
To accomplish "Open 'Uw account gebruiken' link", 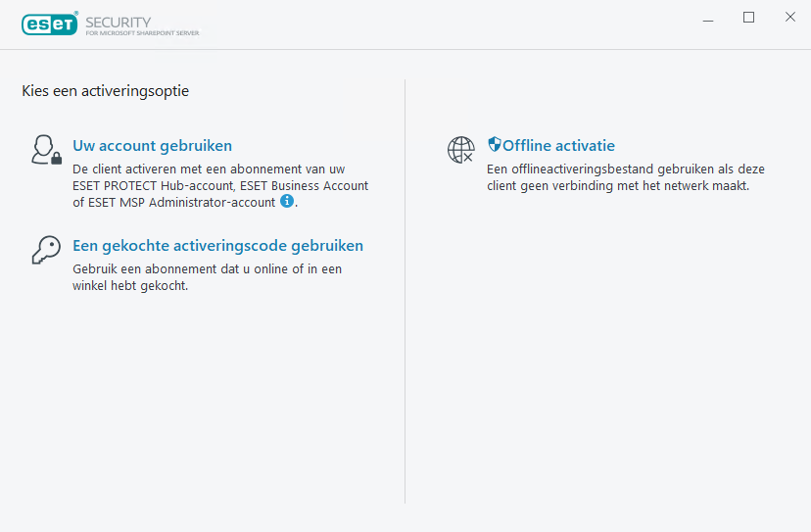I will coord(152,145).
